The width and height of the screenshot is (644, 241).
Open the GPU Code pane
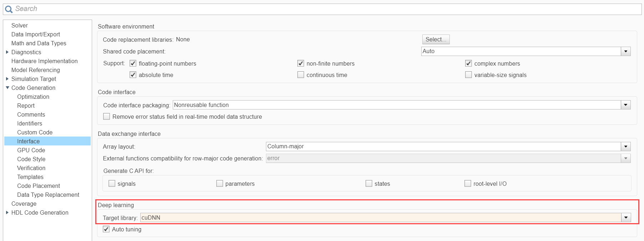tap(31, 150)
